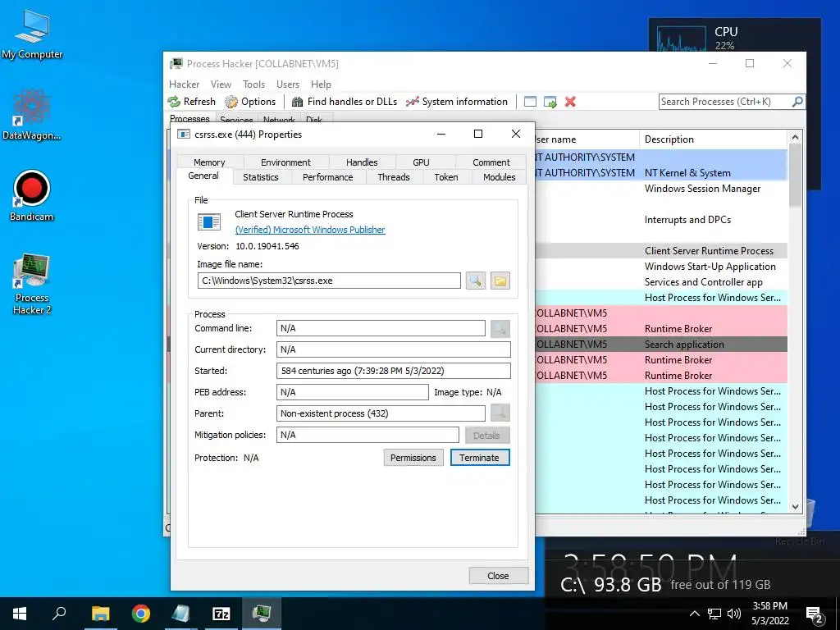Click the Permissions button

tap(413, 458)
